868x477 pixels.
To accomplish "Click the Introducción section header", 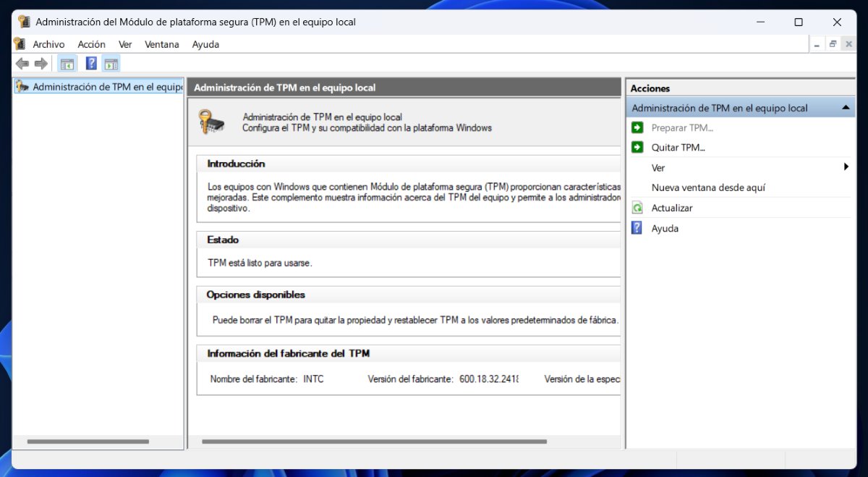I will pyautogui.click(x=409, y=164).
